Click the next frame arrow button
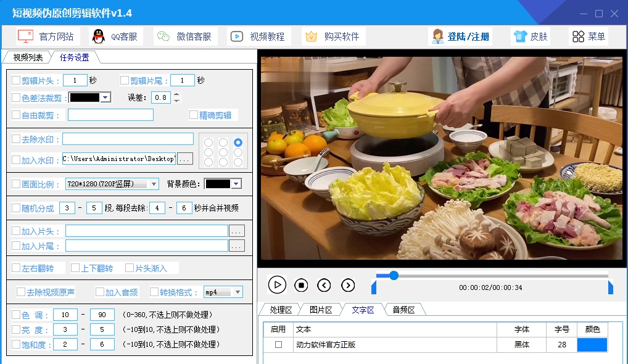 [348, 284]
